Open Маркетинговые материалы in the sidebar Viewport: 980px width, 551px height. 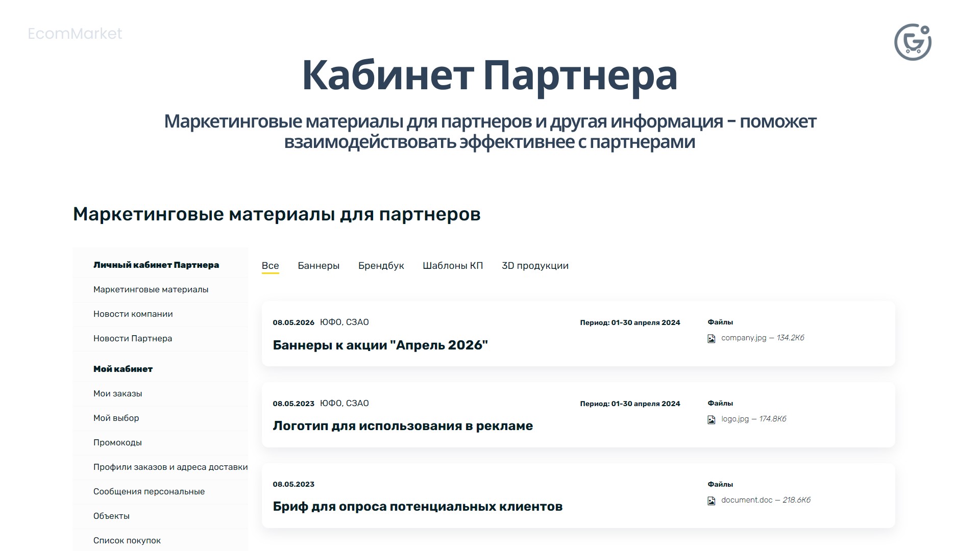[151, 289]
